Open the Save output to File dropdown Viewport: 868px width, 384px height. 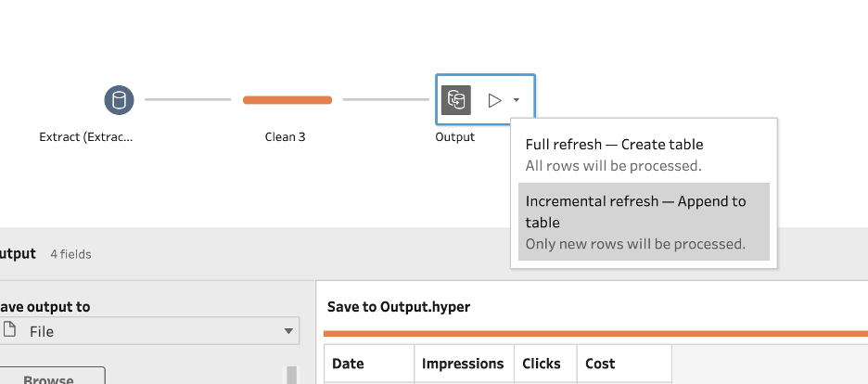click(x=149, y=331)
